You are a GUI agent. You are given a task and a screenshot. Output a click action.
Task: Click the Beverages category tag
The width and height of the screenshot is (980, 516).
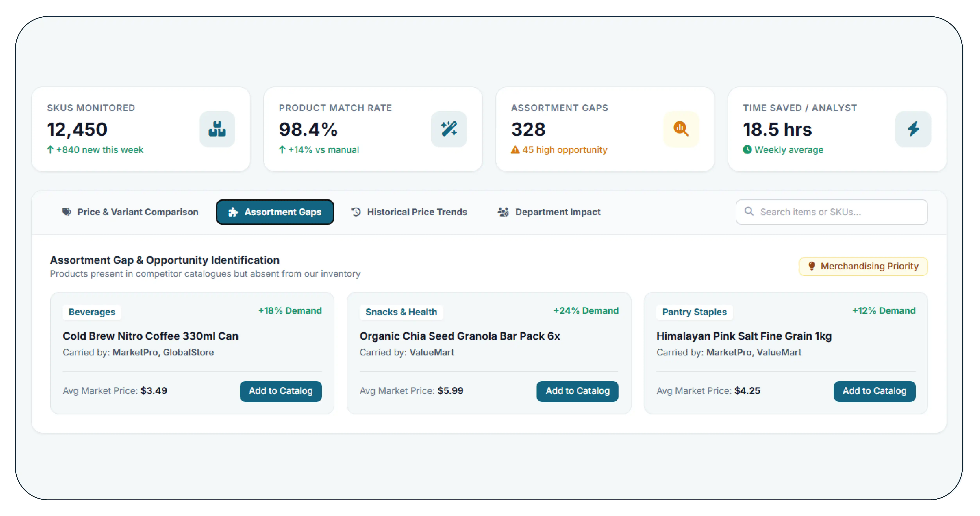pos(92,312)
